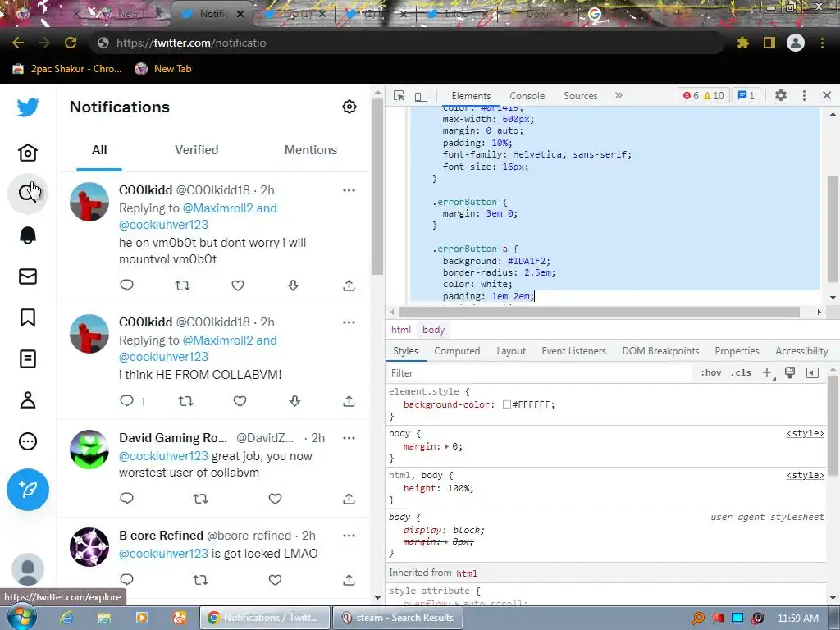Open DevTools settings gear
This screenshot has height=630, width=840.
point(781,95)
